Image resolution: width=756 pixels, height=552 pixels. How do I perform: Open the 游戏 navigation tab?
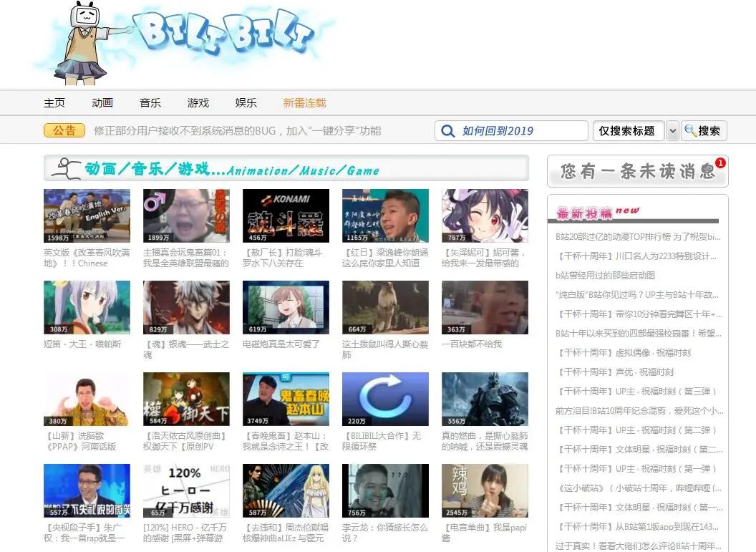[198, 102]
